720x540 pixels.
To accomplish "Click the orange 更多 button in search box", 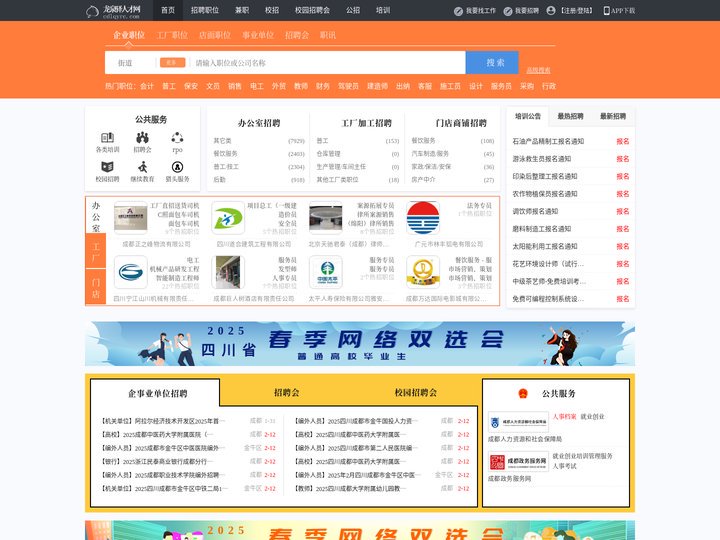I will [173, 62].
